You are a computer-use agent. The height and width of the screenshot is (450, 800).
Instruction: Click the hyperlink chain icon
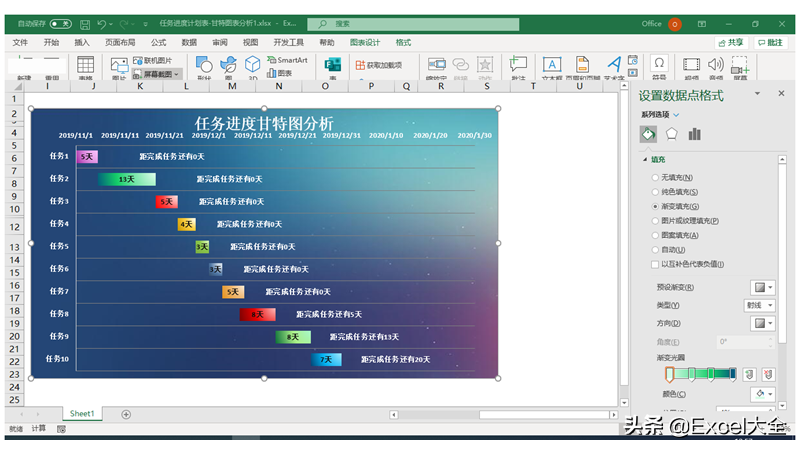(461, 64)
